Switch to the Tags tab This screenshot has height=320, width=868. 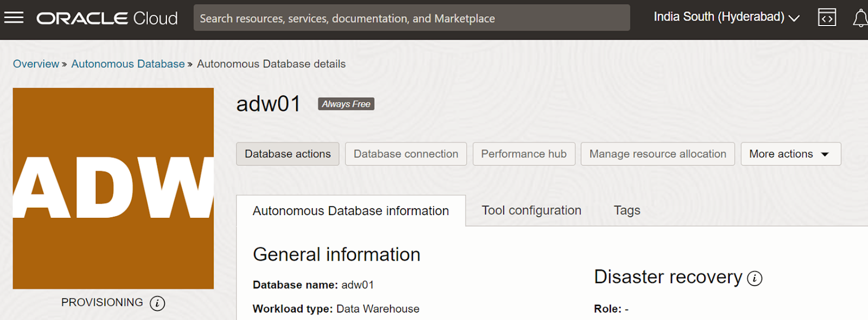627,210
